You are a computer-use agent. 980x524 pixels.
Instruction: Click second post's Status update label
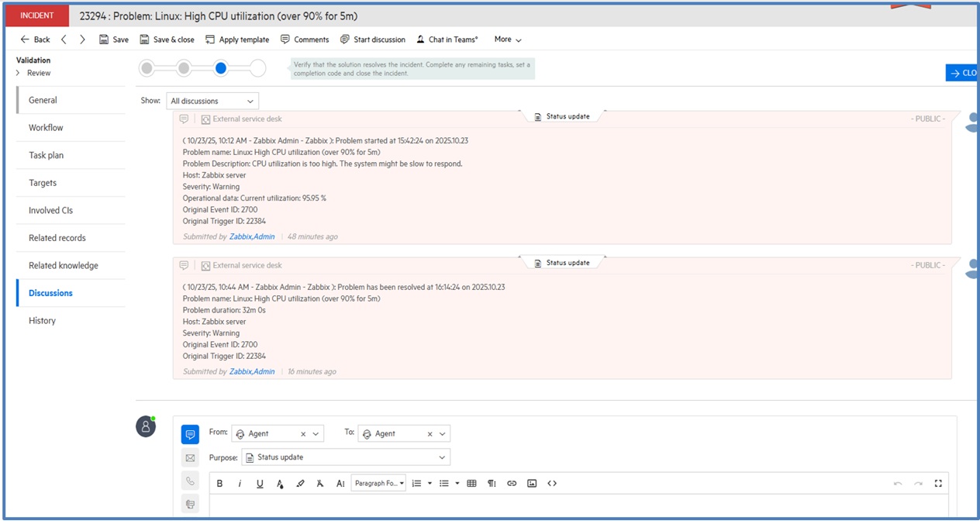[562, 263]
